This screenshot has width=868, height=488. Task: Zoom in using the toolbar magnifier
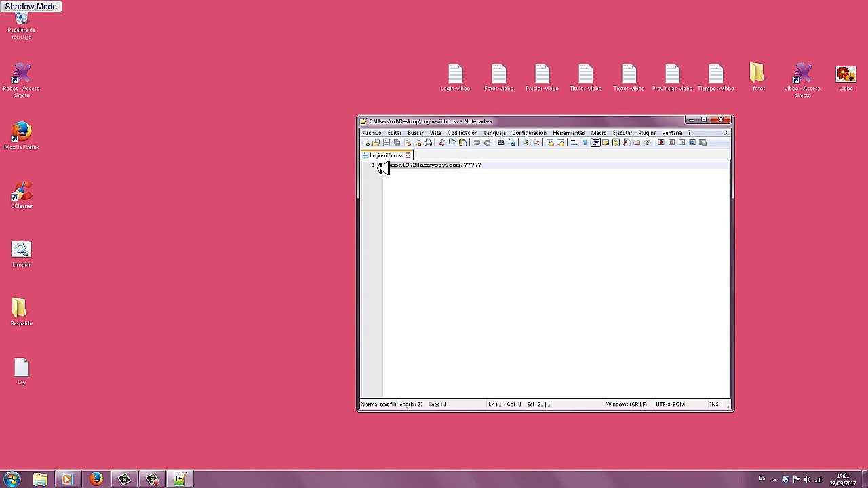click(526, 142)
